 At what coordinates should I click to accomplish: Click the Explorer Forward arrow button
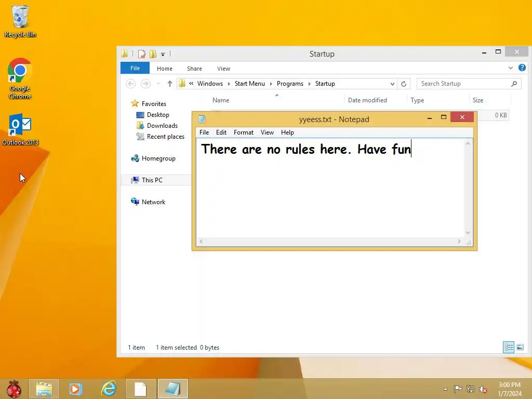pyautogui.click(x=145, y=84)
